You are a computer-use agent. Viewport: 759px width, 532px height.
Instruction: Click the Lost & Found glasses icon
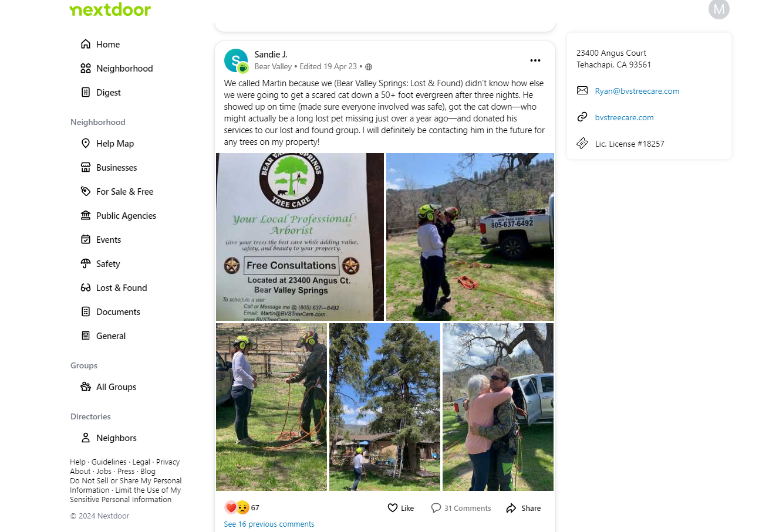tap(86, 287)
